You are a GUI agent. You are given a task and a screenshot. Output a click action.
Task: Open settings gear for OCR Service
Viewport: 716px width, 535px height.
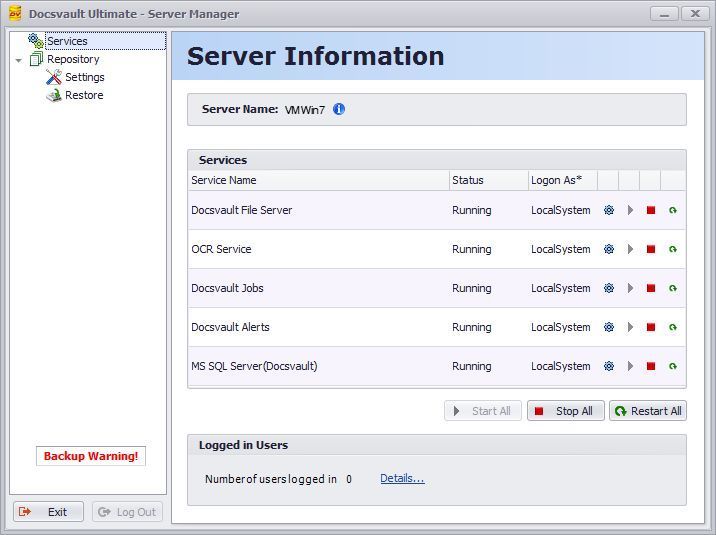(609, 249)
